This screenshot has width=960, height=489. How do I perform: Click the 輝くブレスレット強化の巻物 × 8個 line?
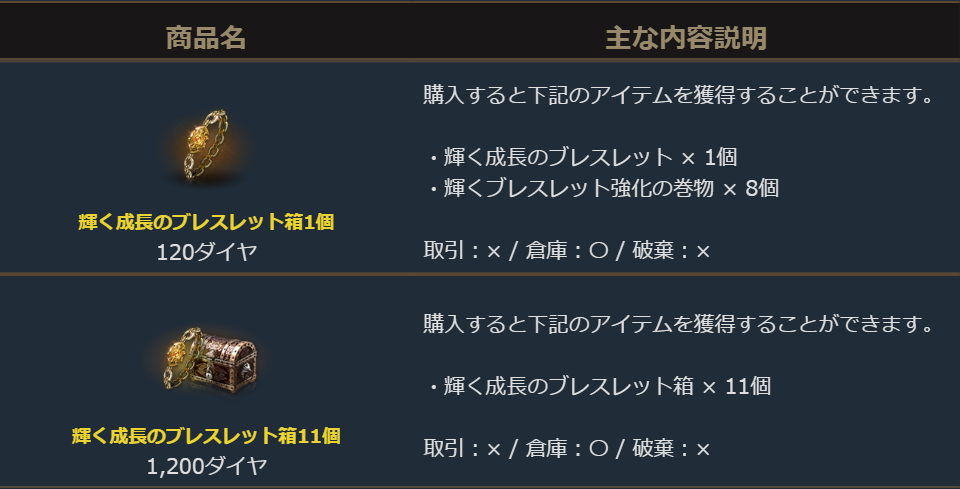point(603,187)
